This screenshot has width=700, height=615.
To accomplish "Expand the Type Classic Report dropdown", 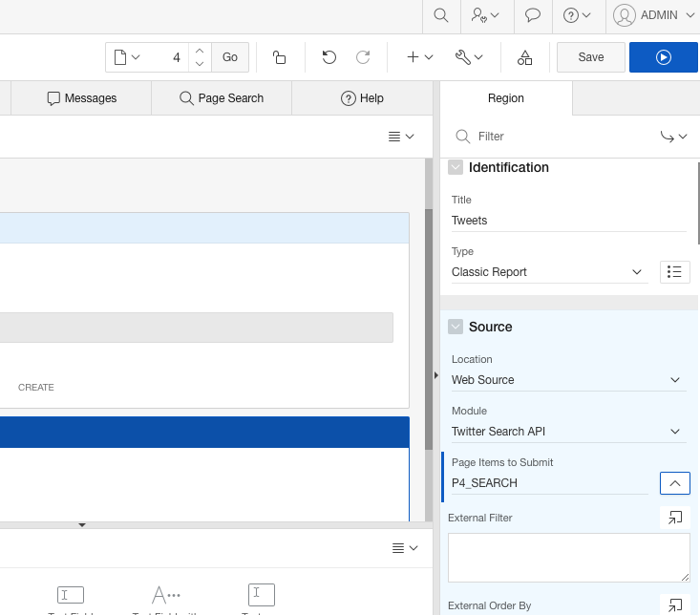I will (x=549, y=272).
